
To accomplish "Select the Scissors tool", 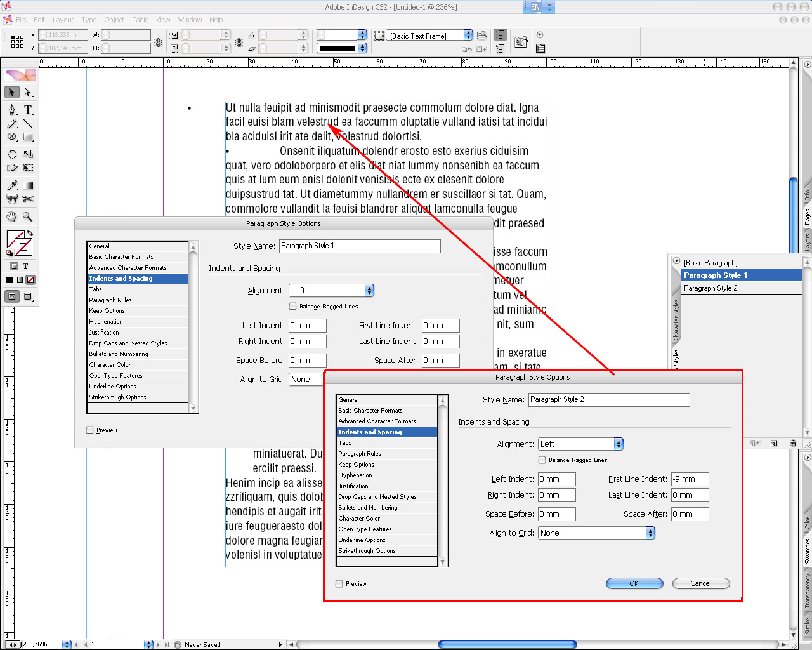I will (x=28, y=199).
